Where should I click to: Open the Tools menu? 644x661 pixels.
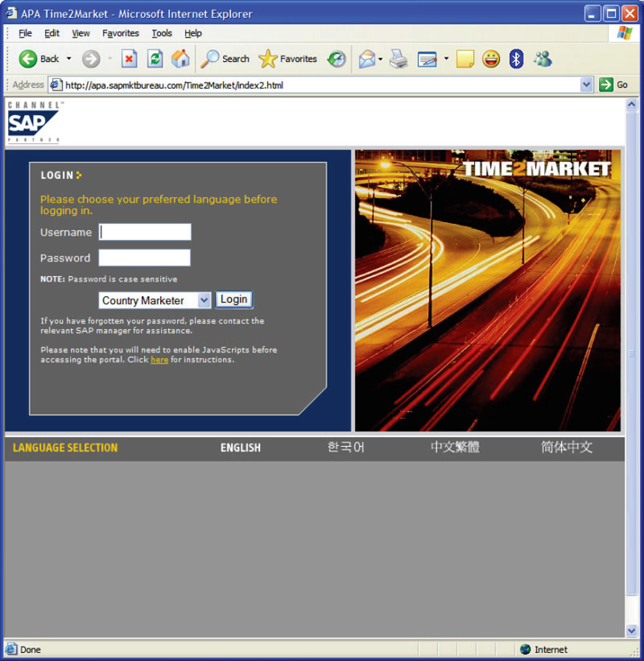162,33
